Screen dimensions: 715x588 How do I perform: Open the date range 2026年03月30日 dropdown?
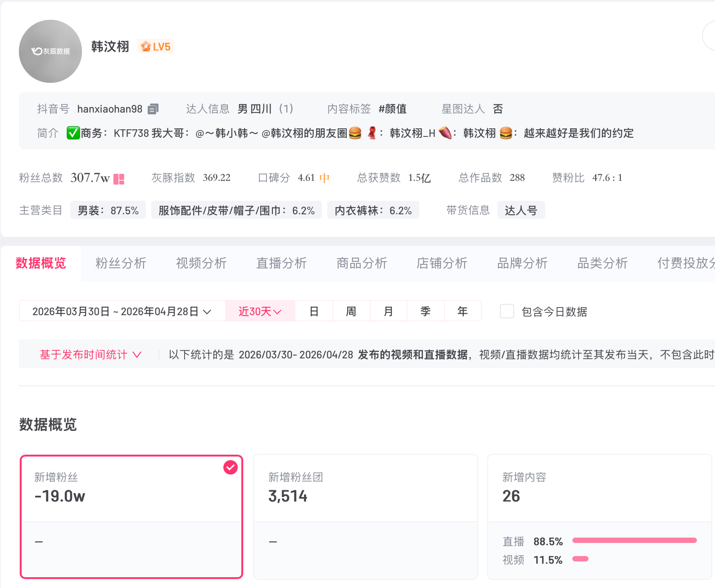(122, 311)
